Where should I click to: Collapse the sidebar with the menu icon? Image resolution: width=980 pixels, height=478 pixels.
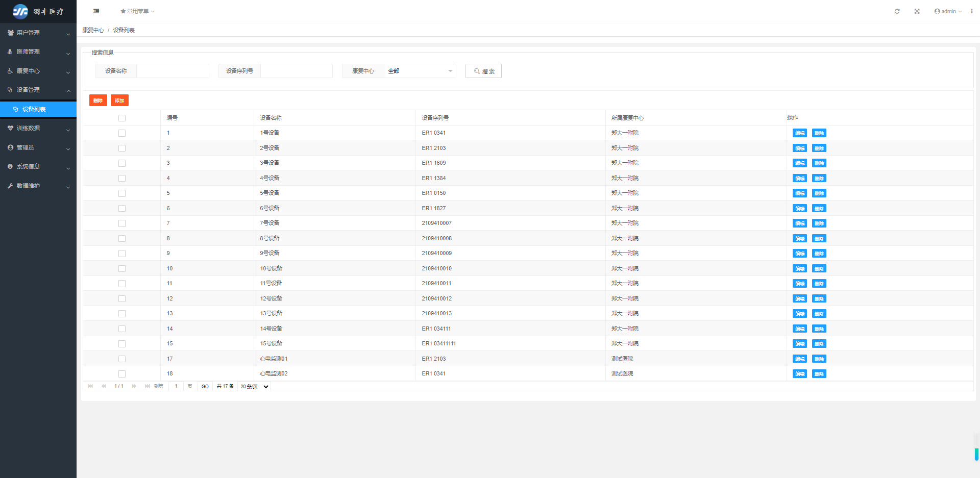(x=96, y=11)
